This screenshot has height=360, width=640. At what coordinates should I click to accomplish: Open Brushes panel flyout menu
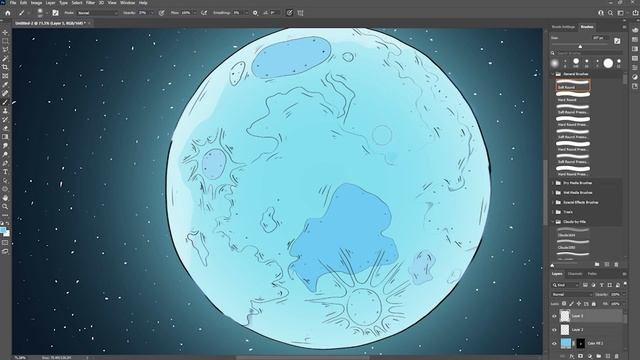[x=624, y=27]
